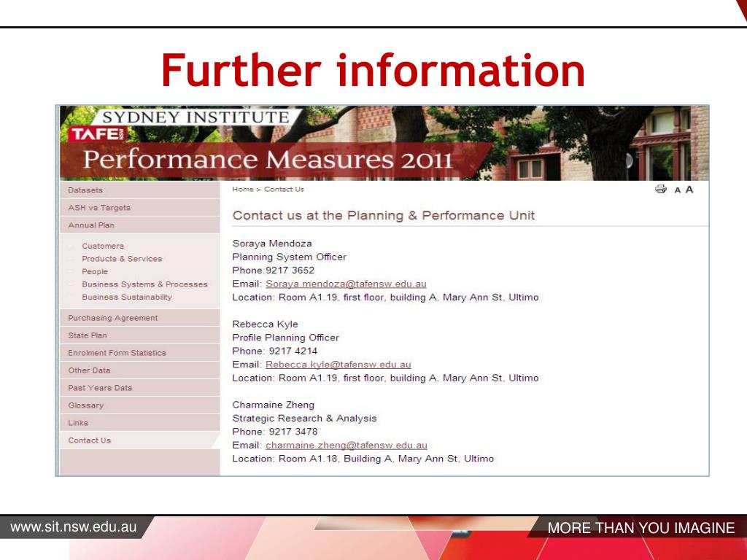
Task: Select Annual Plan in sidebar
Action: [139, 225]
